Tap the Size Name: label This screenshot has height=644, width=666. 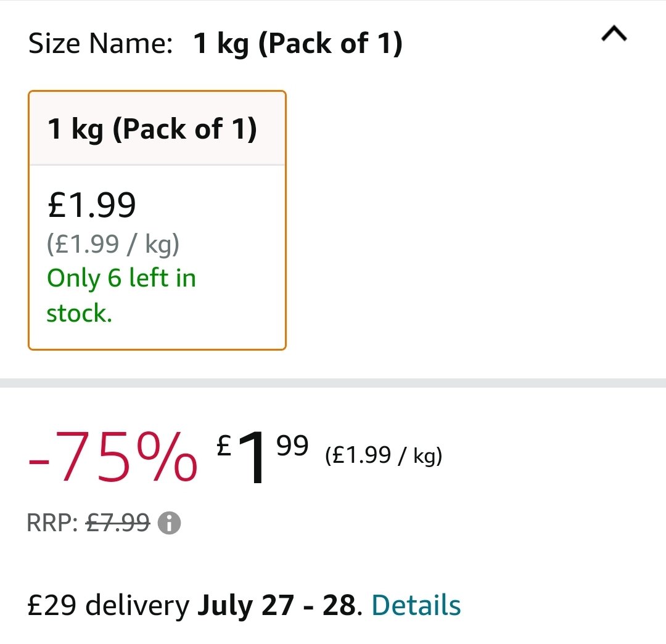click(101, 43)
